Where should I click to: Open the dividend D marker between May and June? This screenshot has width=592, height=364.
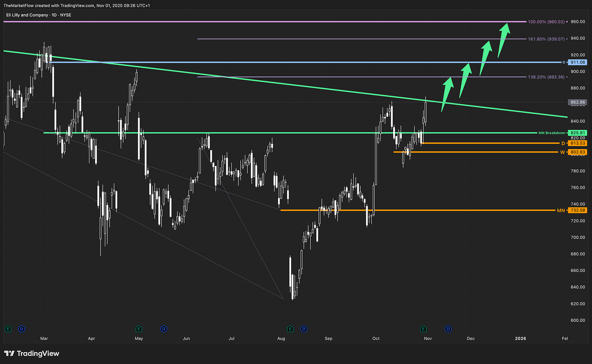163,329
